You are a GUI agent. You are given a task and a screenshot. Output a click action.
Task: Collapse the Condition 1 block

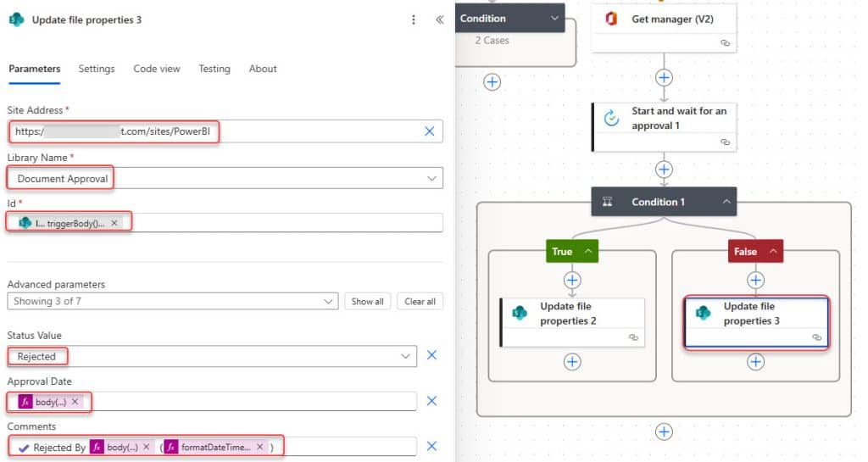[x=726, y=202]
